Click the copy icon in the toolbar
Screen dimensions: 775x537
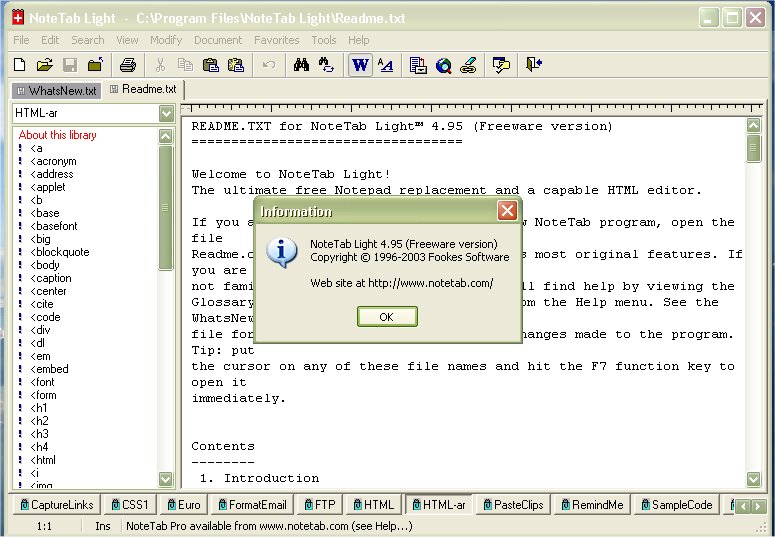[185, 65]
